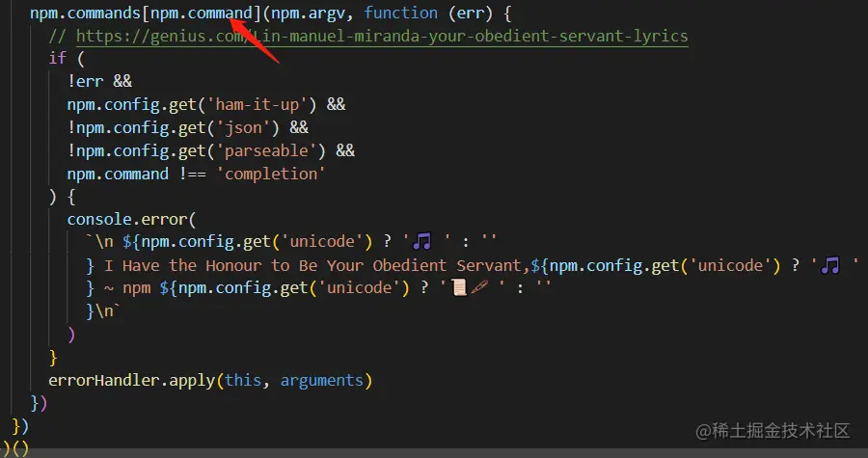Click the 'this' keyword in apply call
The image size is (868, 458).
[243, 381]
